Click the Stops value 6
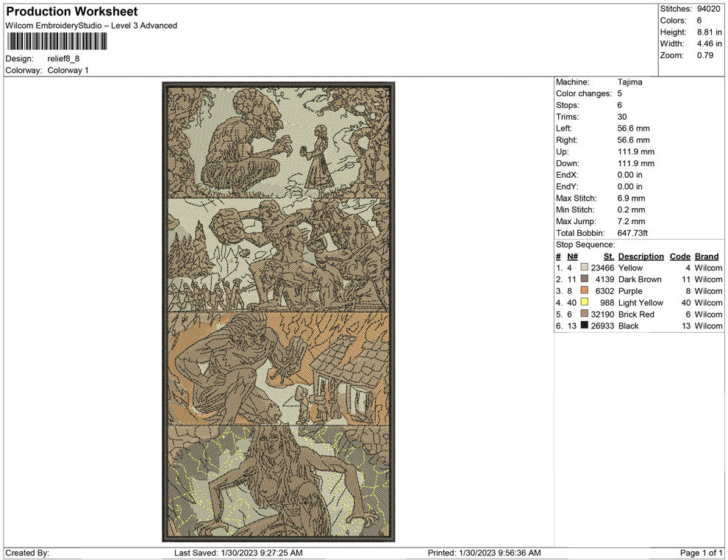The height and width of the screenshot is (560, 728). pos(619,105)
